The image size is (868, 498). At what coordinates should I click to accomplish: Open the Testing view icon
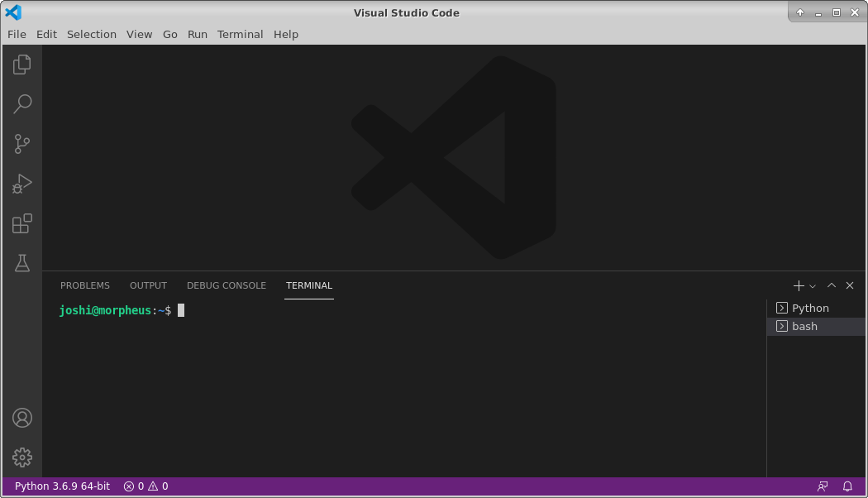(x=21, y=262)
